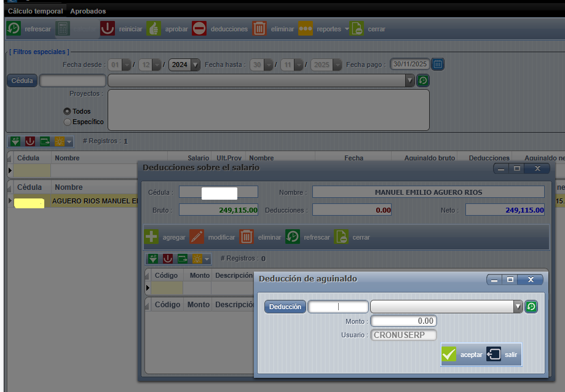Click the Cédula button in filters

pos(22,80)
